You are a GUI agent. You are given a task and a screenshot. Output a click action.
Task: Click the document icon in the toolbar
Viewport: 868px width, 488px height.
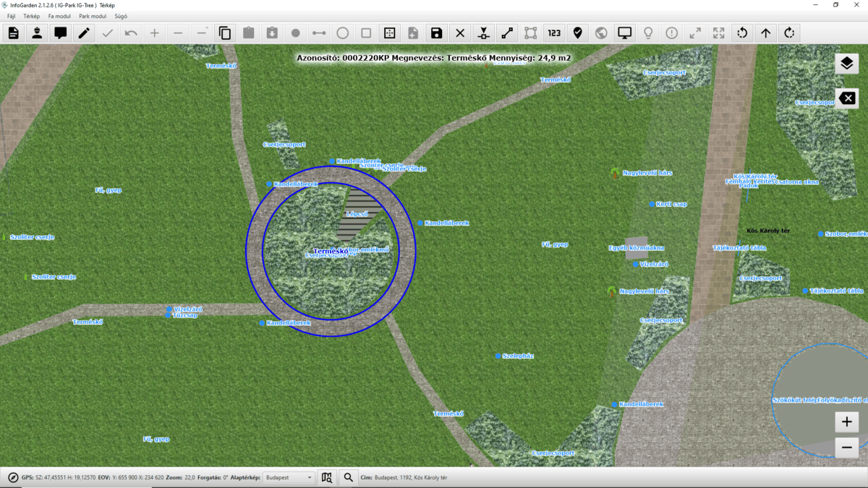pos(13,33)
